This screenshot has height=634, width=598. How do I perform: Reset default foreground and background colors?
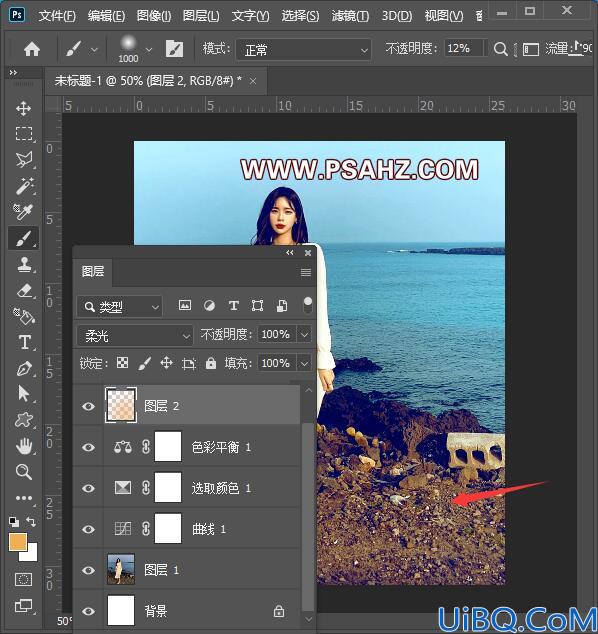click(14, 522)
